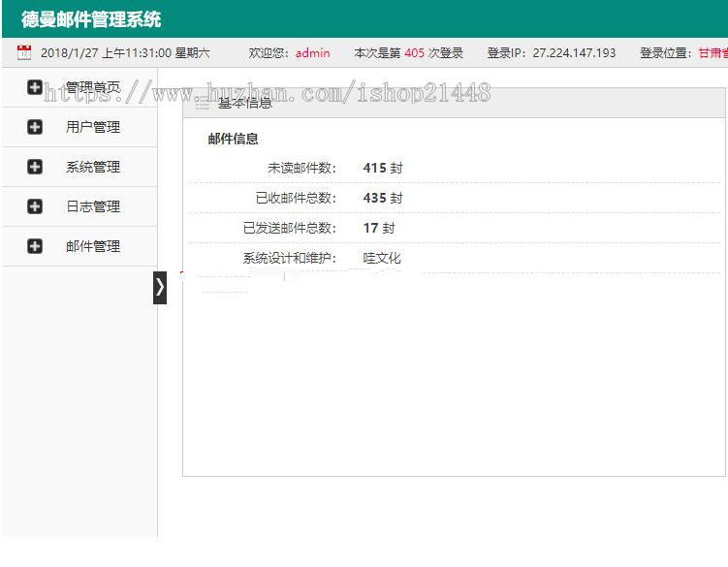Click the 登录位置 label
This screenshot has width=728, height=567.
point(666,53)
